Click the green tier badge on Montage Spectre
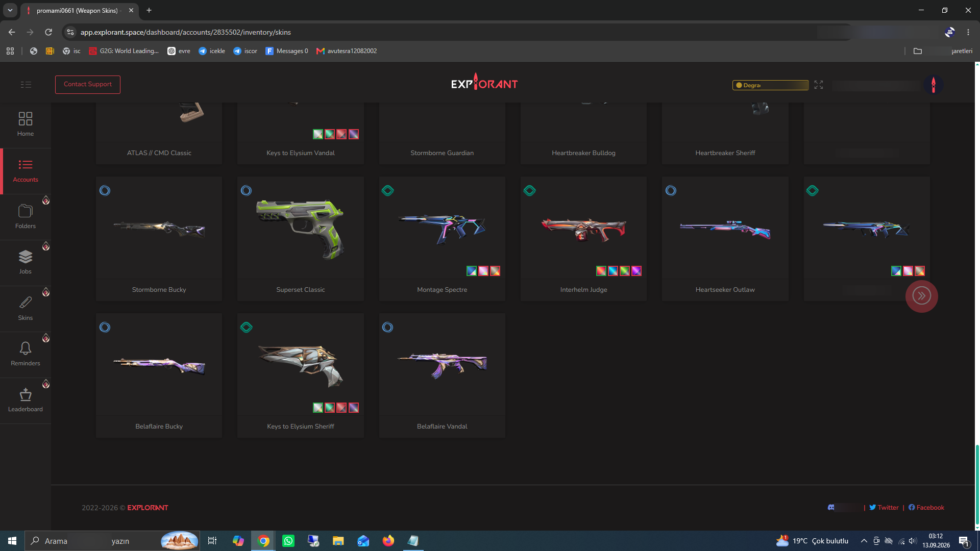The width and height of the screenshot is (980, 551). point(388,191)
